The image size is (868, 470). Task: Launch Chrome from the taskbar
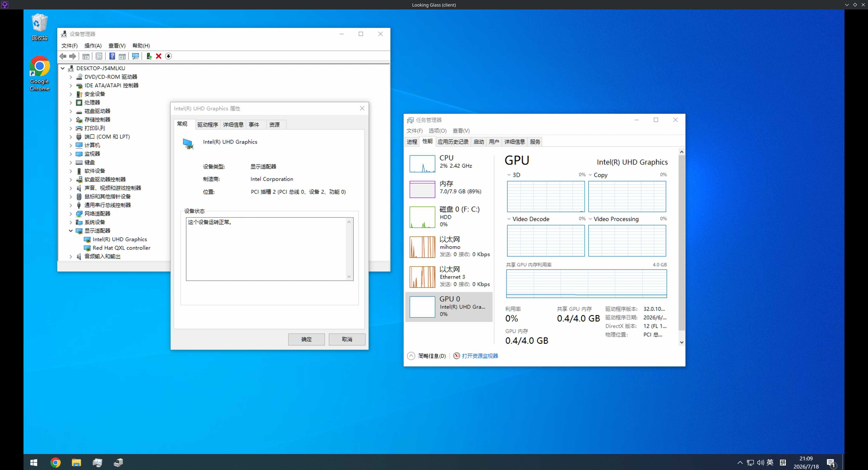56,463
